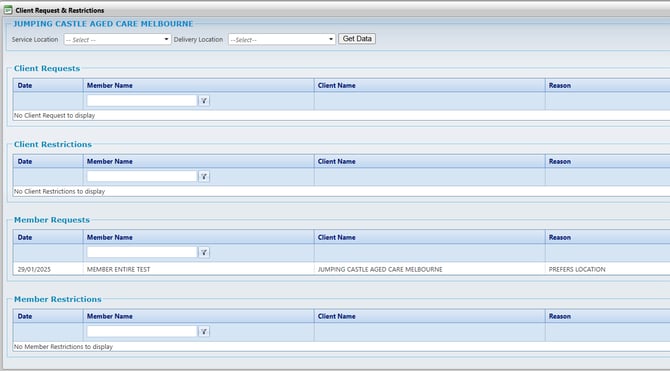Click filter icon in Client Requests table
Screen dimensions: 670x371
point(204,101)
